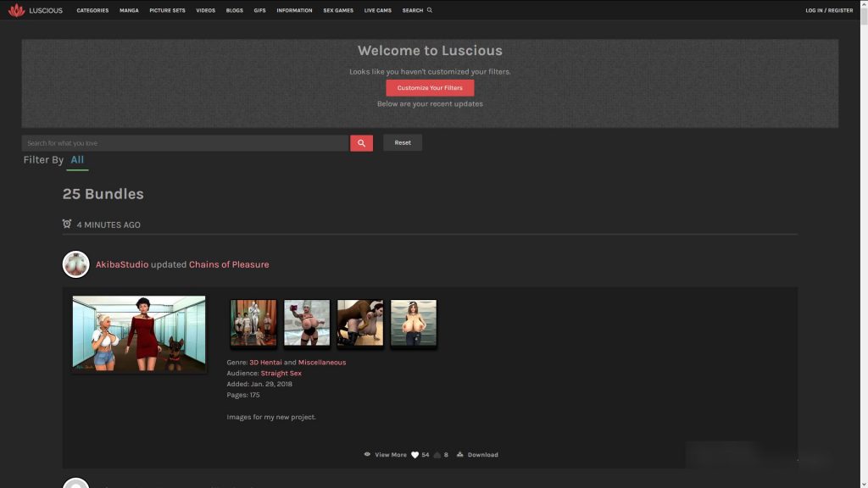Click the 'Added: Jan. 29, 2018' text
The height and width of the screenshot is (488, 868).
(x=259, y=384)
